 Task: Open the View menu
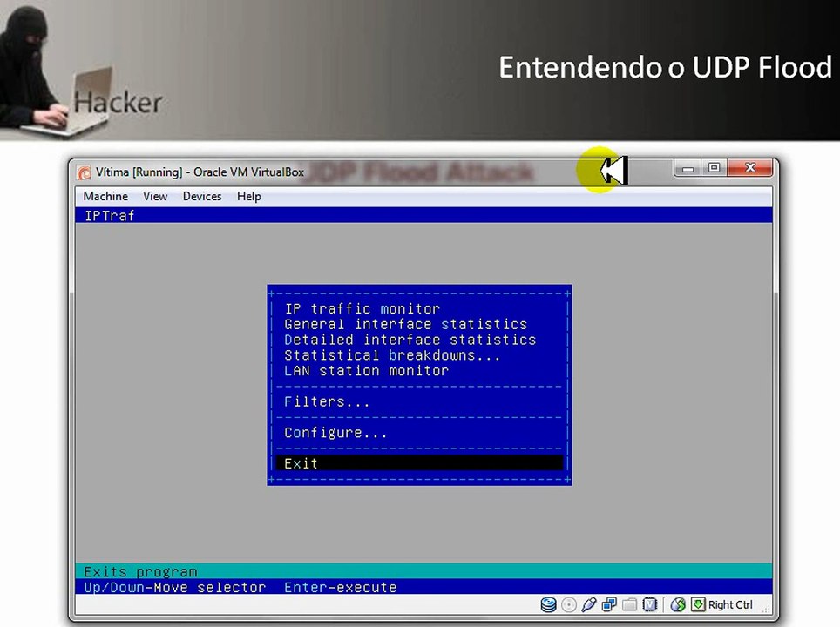pyautogui.click(x=155, y=197)
